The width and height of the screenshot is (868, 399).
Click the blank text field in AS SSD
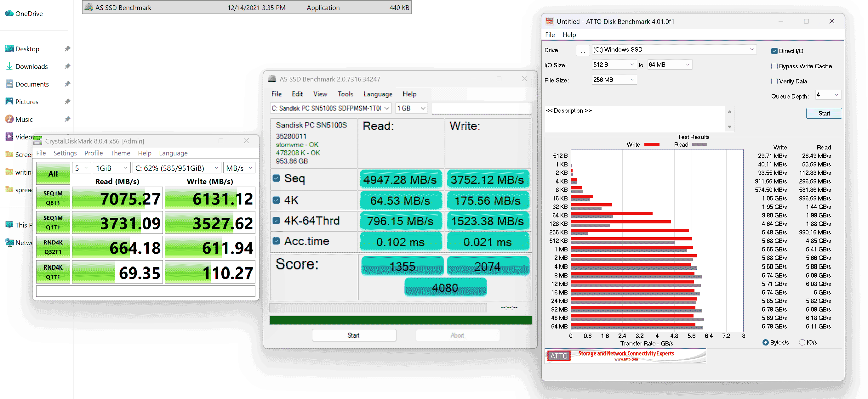pyautogui.click(x=482, y=108)
